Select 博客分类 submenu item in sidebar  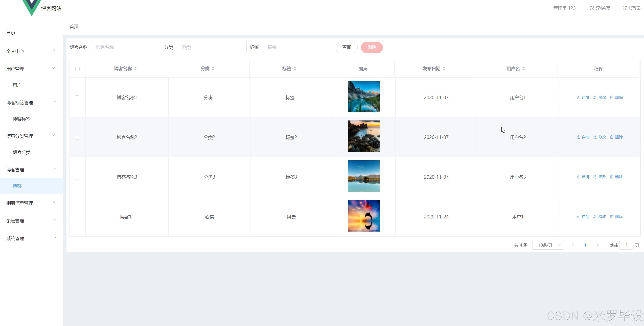point(21,152)
